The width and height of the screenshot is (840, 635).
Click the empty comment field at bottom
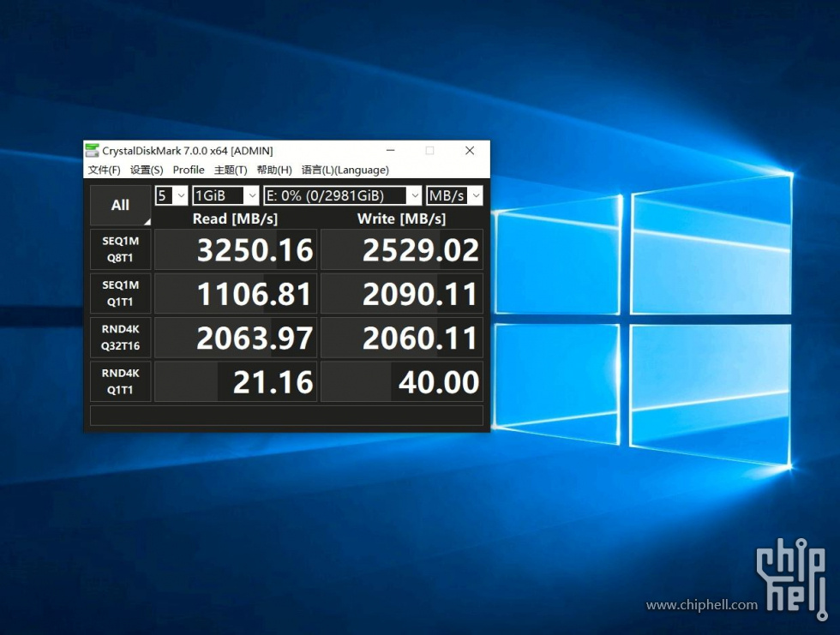pos(286,416)
